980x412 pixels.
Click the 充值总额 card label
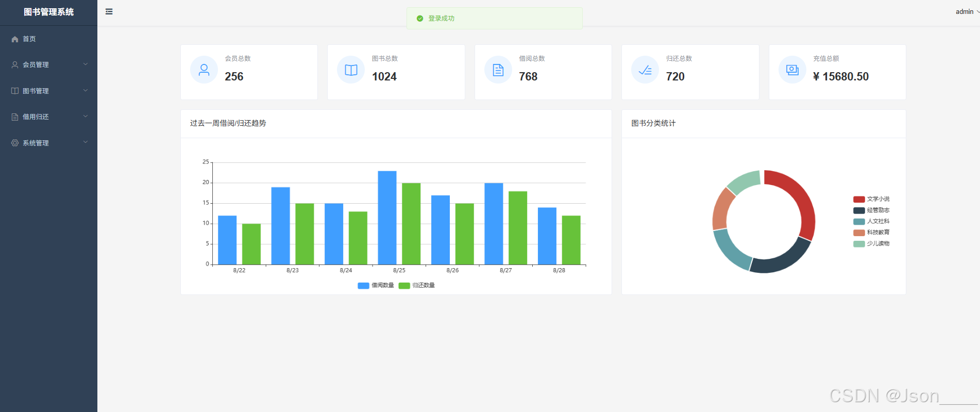pos(826,58)
